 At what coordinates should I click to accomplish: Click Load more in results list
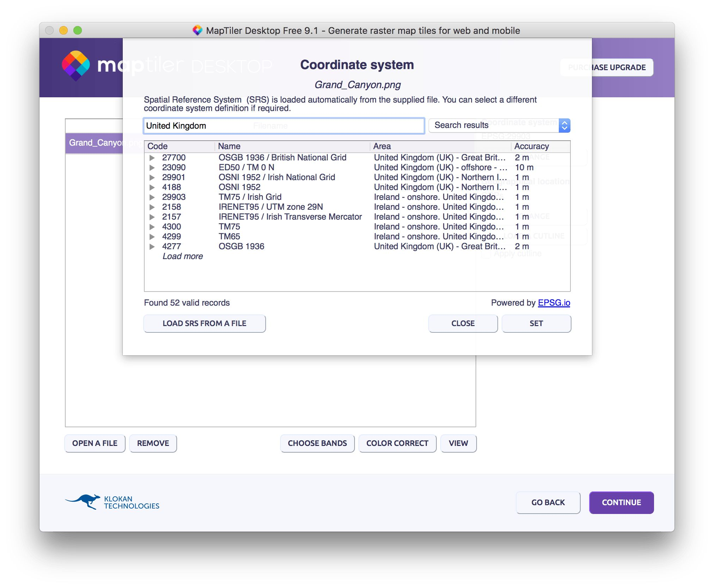click(x=182, y=256)
